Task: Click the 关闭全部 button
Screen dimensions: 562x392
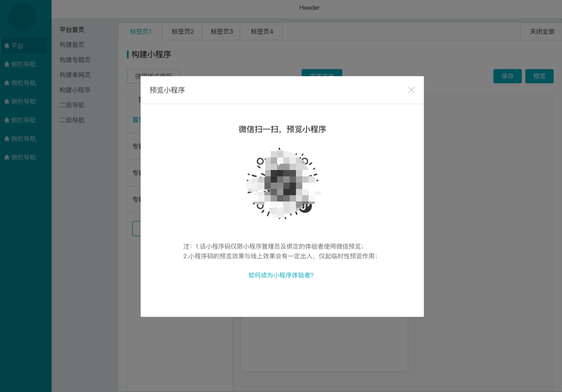Action: (542, 31)
